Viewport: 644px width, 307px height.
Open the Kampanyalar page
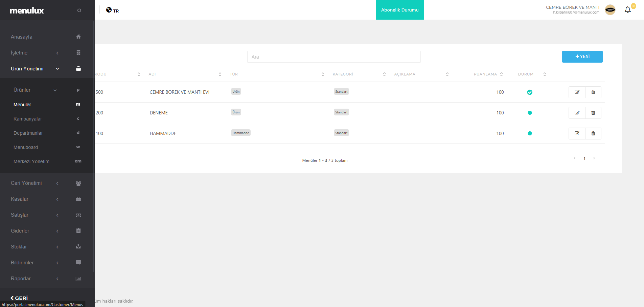tap(28, 119)
